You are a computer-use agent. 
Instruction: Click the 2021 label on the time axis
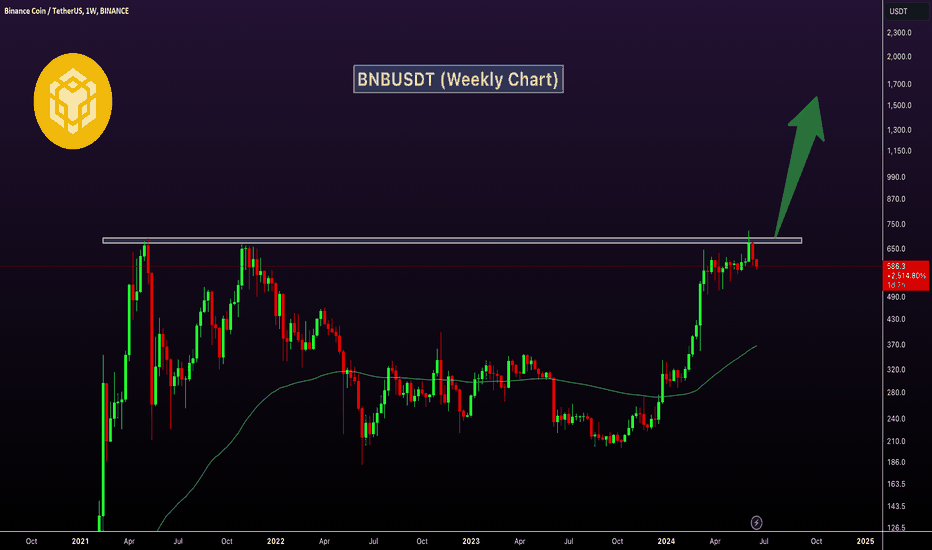(x=80, y=541)
